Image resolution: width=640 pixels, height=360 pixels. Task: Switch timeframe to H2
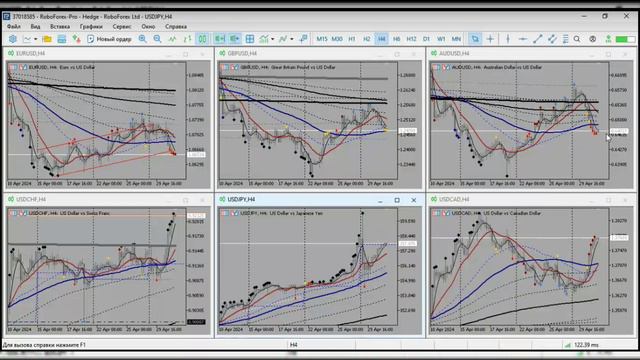click(x=367, y=39)
